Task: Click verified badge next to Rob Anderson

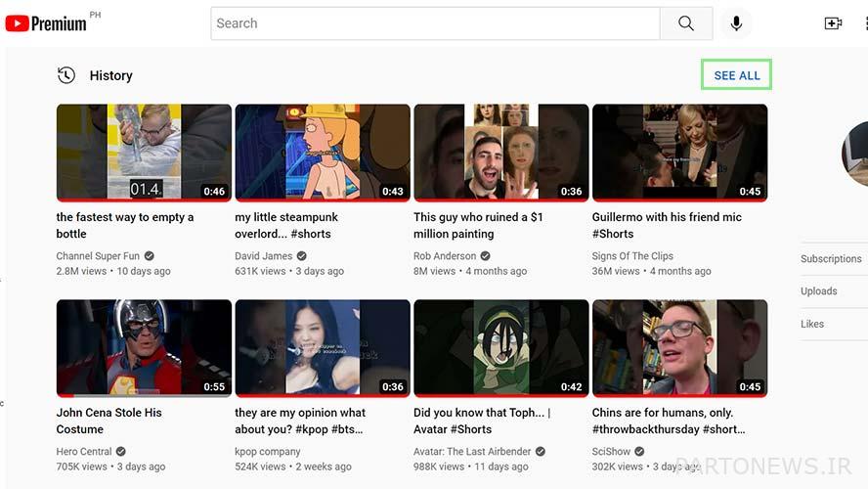Action: pos(486,256)
